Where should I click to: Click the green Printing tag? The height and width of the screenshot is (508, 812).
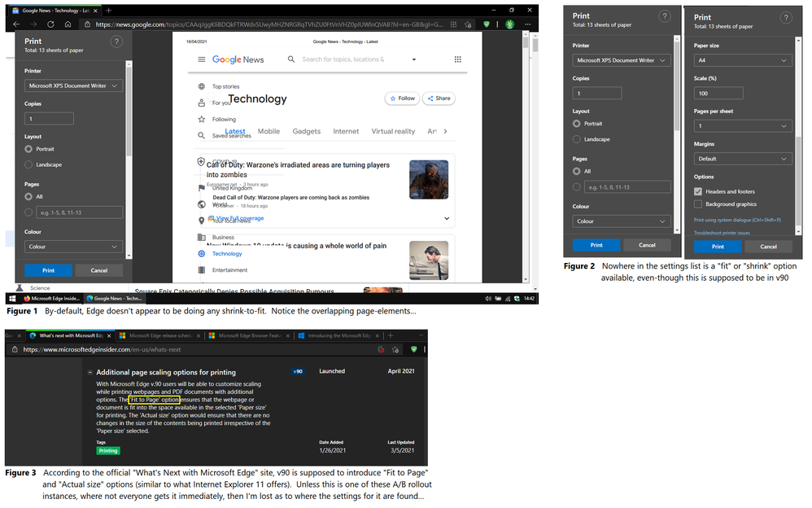[107, 451]
